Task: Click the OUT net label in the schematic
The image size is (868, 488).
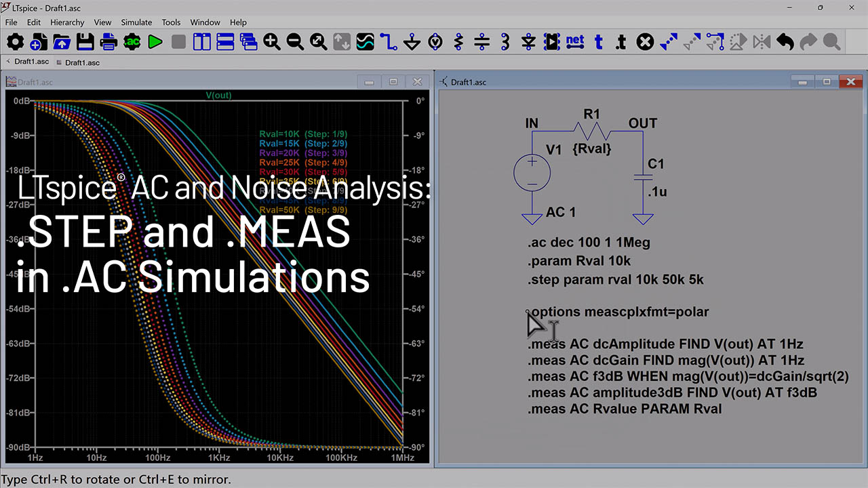Action: [642, 123]
